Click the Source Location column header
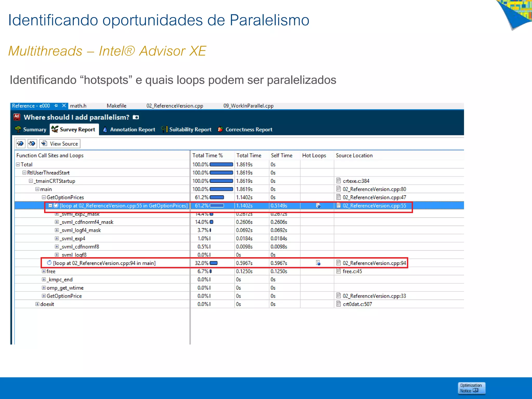 [399, 155]
